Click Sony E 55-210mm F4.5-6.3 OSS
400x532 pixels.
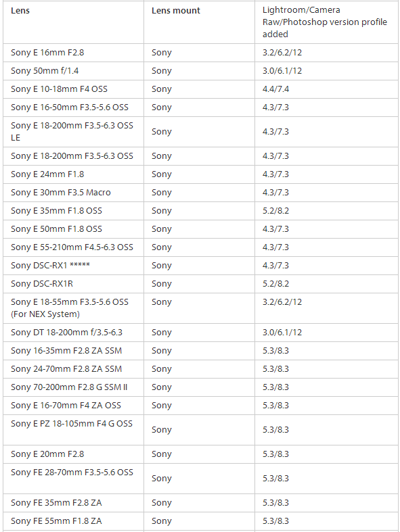click(72, 247)
